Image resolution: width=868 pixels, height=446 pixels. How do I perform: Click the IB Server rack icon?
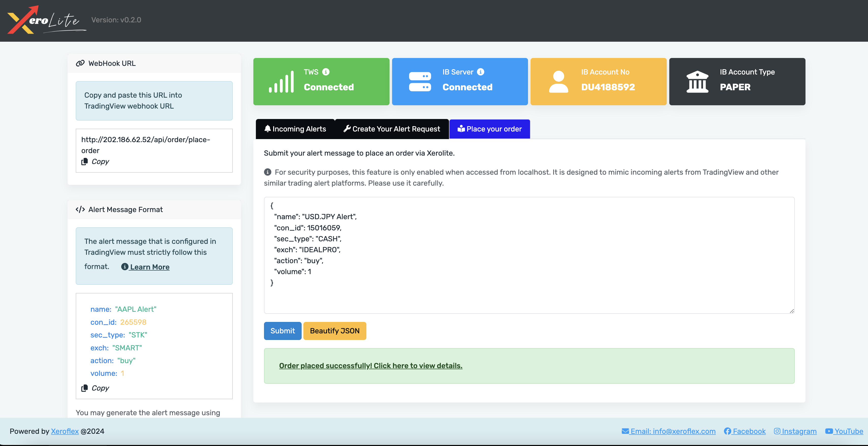click(x=420, y=82)
